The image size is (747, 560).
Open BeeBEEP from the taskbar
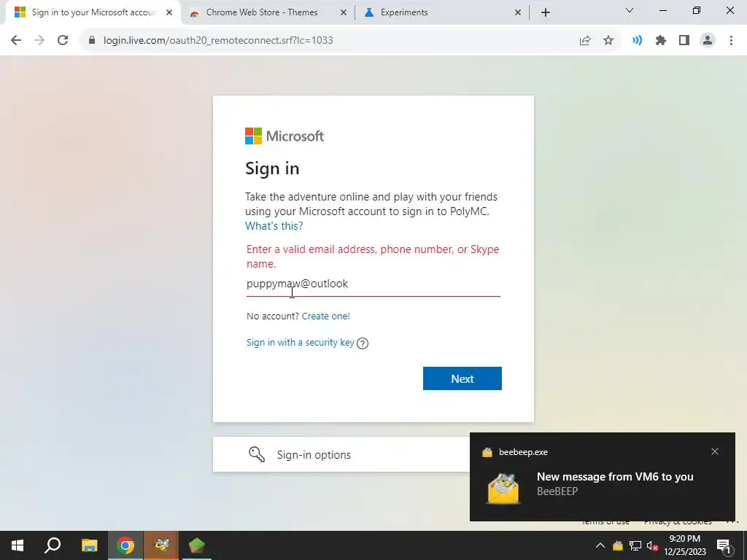161,545
